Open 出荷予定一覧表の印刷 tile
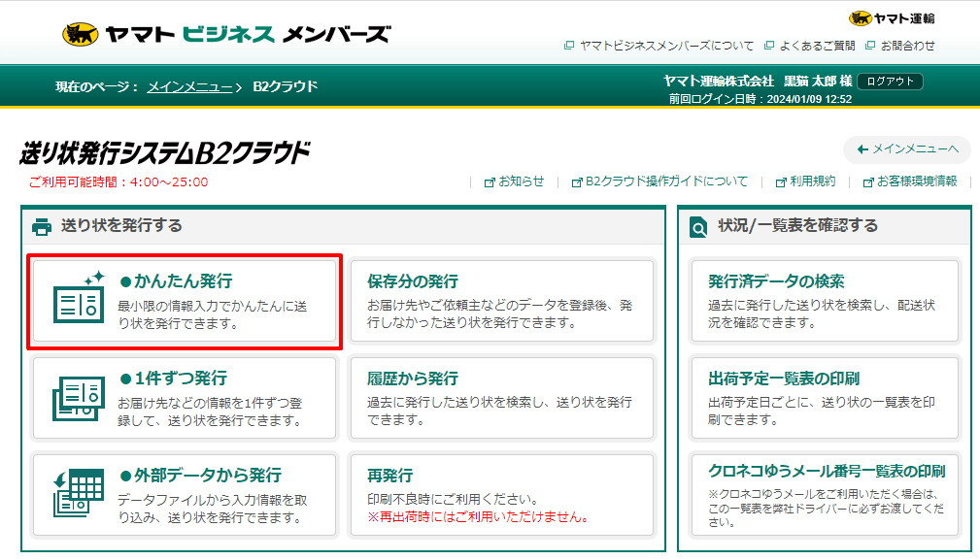Viewport: 980px width, 560px height. tap(824, 398)
